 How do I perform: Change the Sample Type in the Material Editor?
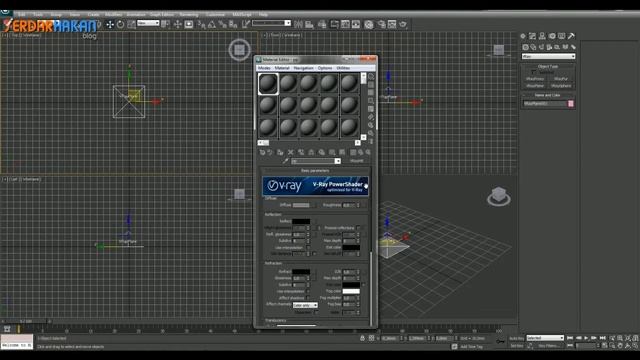371,76
